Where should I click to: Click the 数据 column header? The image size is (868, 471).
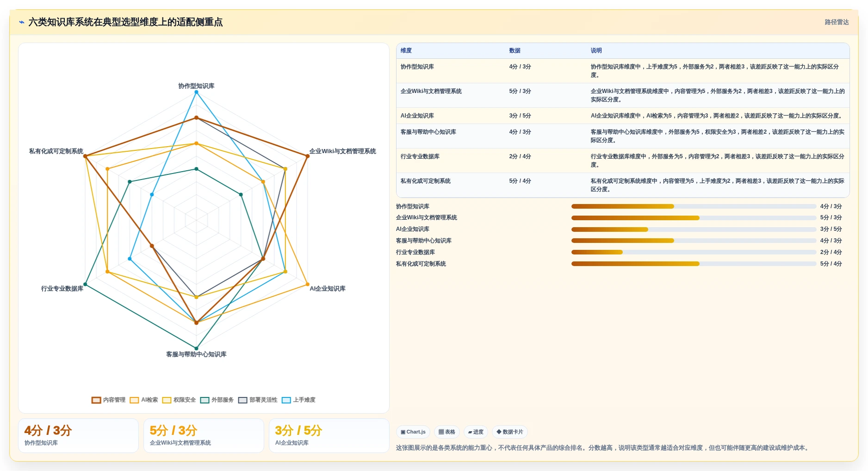[515, 50]
